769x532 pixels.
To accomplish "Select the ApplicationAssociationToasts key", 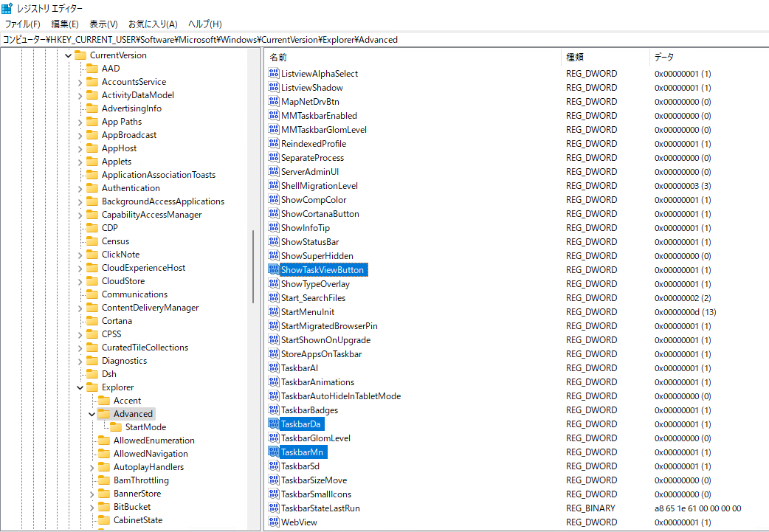I will click(x=159, y=175).
